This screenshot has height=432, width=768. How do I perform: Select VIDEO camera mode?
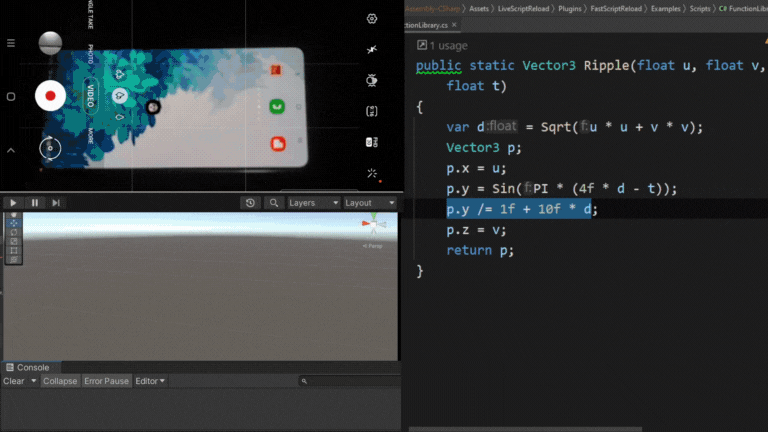click(x=91, y=96)
